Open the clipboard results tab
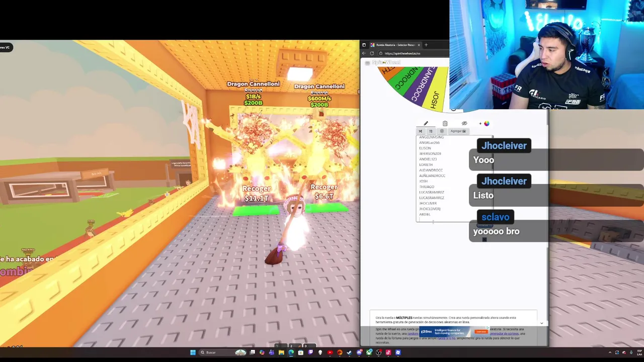Image resolution: width=644 pixels, height=362 pixels. (445, 123)
